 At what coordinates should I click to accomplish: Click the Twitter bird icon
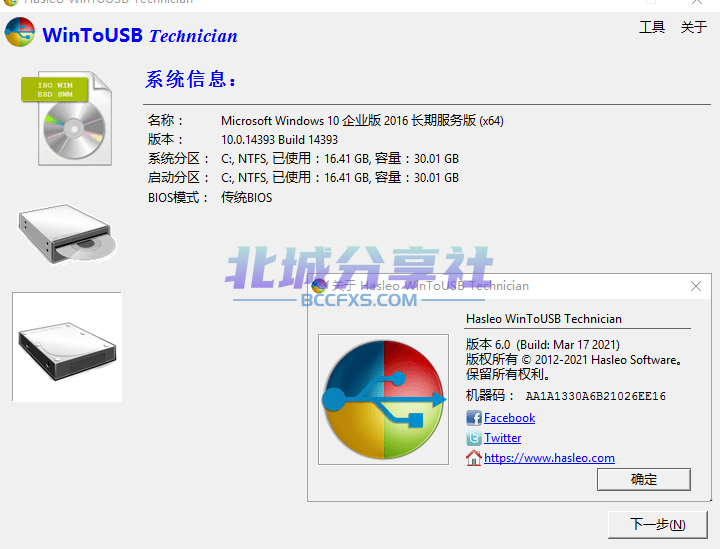coord(473,438)
